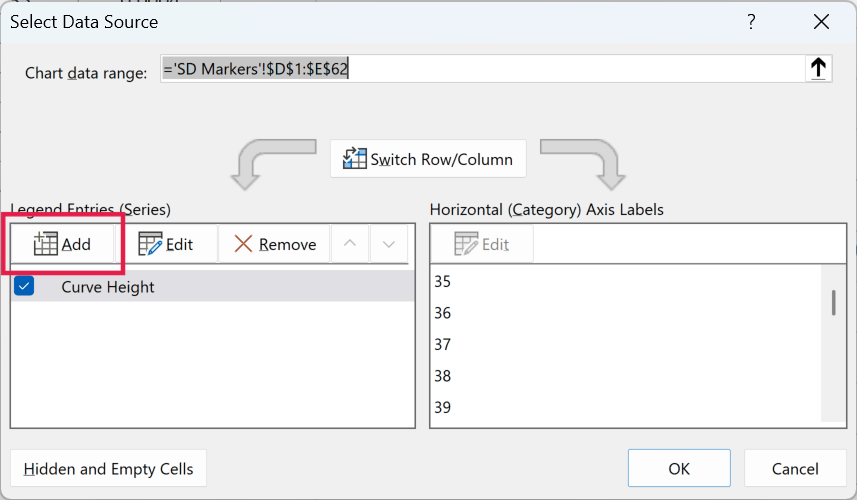The height and width of the screenshot is (500, 857).
Task: Open help with question mark icon
Action: 751,22
